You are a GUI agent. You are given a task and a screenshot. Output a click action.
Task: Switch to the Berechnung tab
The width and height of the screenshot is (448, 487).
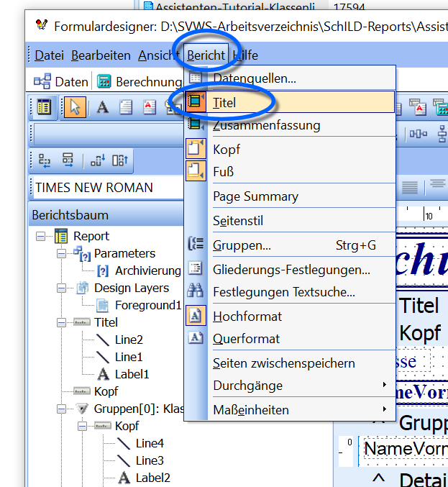[x=139, y=82]
